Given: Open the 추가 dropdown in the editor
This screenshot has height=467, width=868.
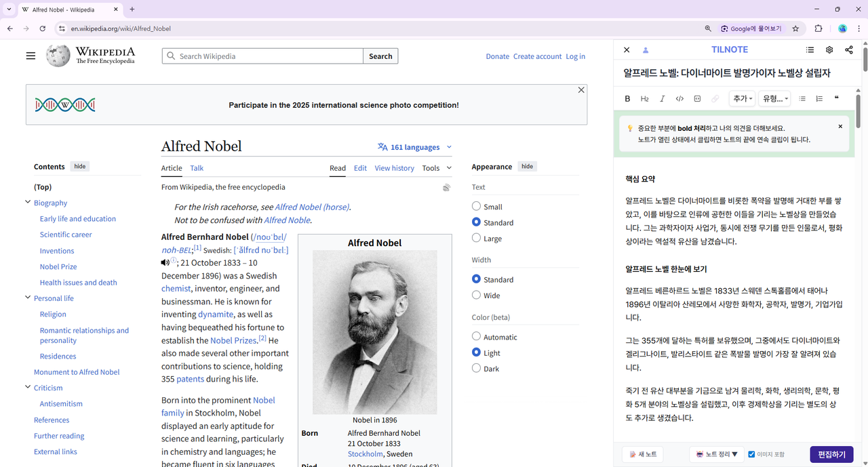Looking at the screenshot, I should click(741, 98).
